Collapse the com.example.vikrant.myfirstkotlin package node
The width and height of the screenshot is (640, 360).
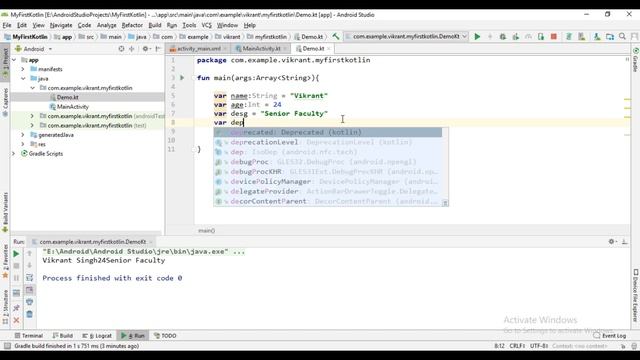point(32,88)
